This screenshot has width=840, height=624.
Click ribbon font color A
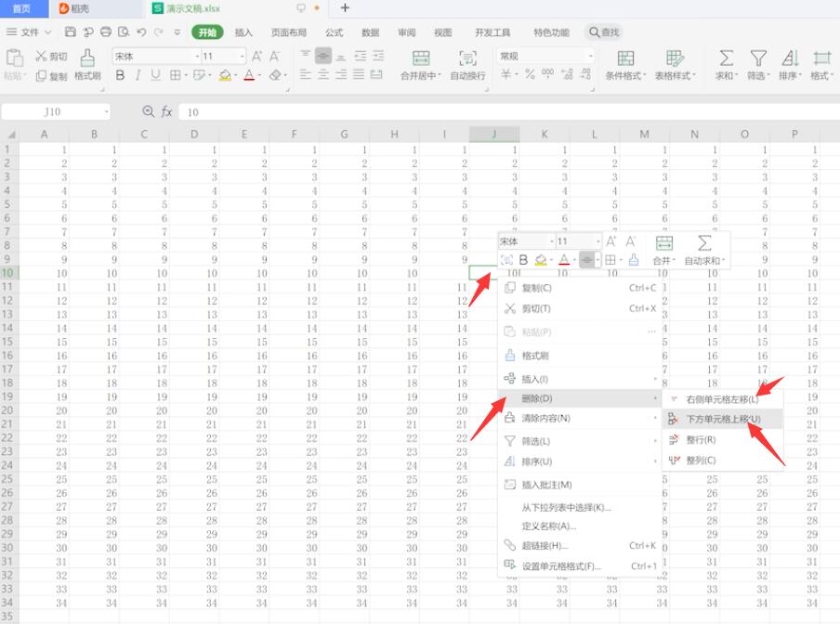pyautogui.click(x=249, y=75)
